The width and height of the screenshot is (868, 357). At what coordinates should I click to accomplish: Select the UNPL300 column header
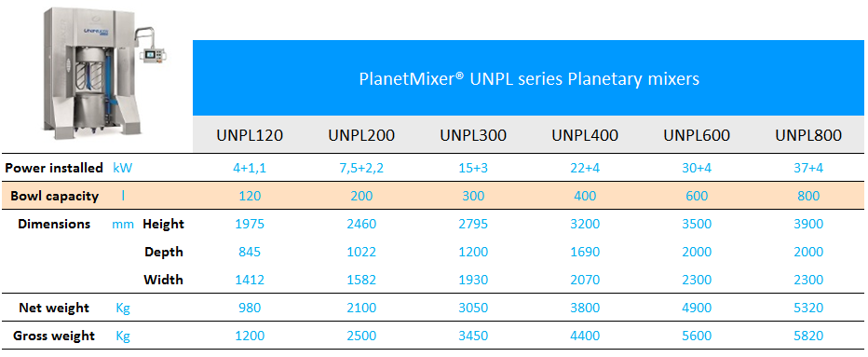click(x=473, y=135)
